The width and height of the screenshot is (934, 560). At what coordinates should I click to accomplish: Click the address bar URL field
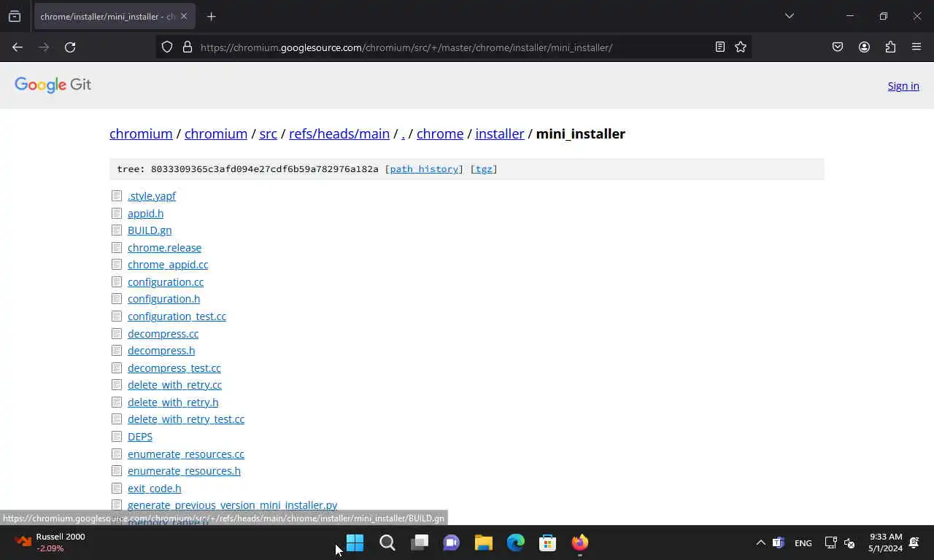(x=452, y=47)
